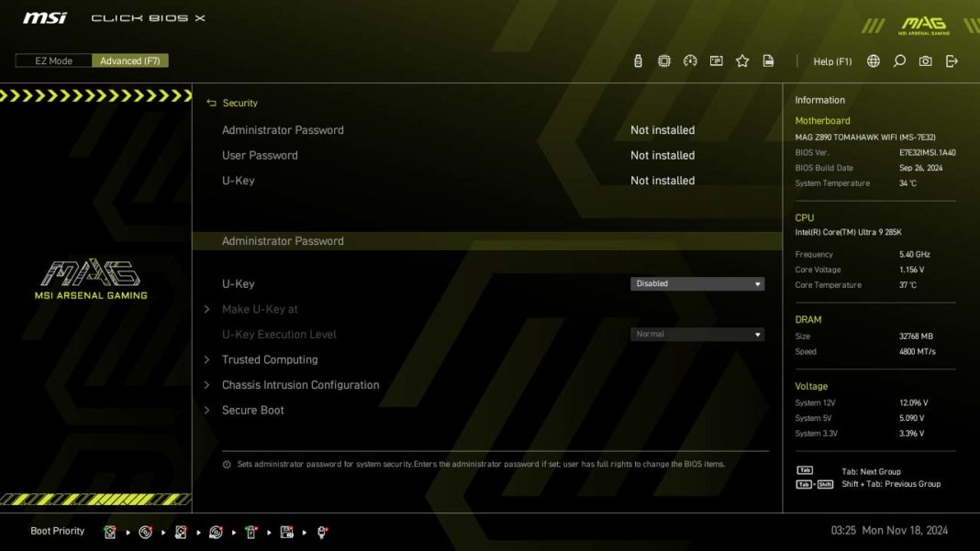980x551 pixels.
Task: Click the exit icon at top right
Action: pyautogui.click(x=952, y=61)
